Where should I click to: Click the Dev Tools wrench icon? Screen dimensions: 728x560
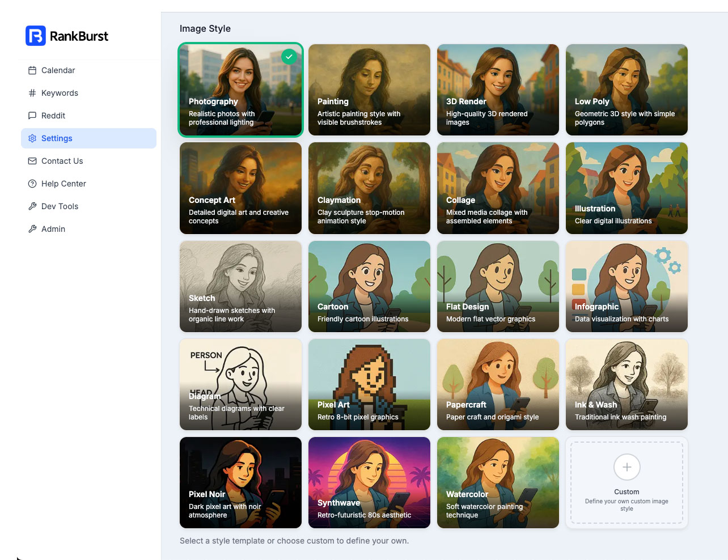click(x=32, y=206)
